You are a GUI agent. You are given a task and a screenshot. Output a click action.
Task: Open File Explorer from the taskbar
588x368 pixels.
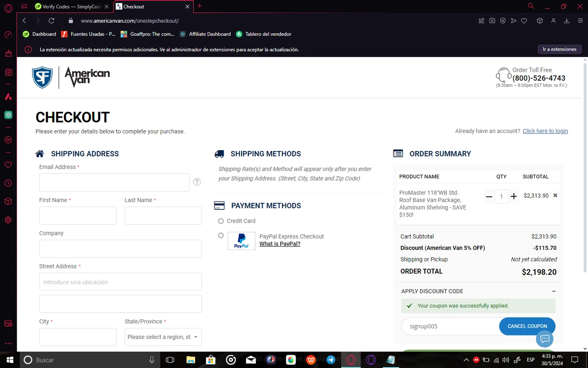click(x=191, y=360)
